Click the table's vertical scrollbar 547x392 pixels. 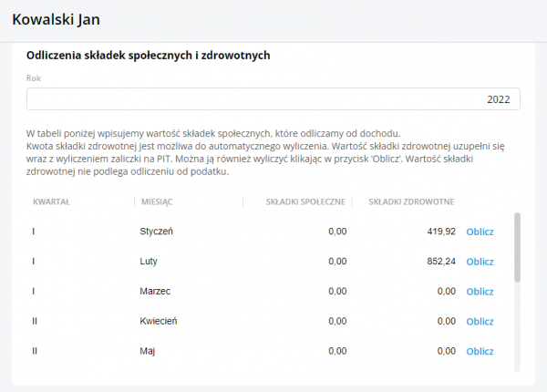pos(518,248)
